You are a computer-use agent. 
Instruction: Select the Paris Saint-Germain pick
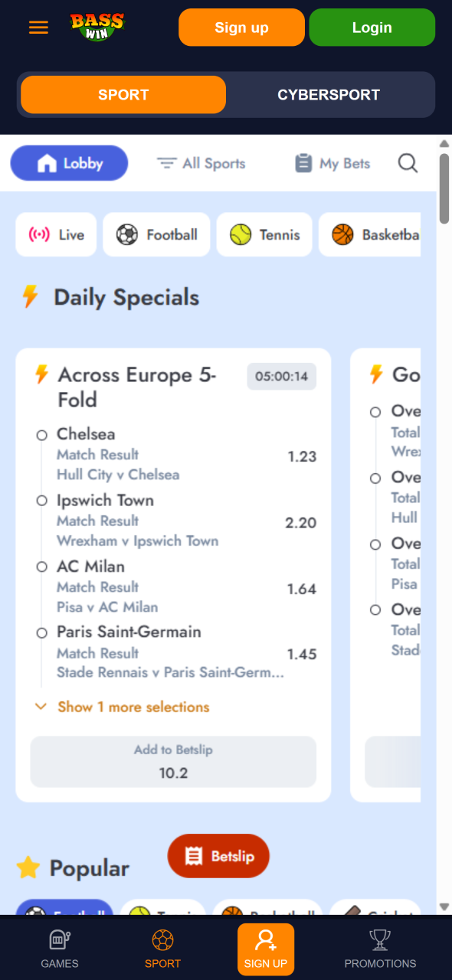(x=42, y=633)
